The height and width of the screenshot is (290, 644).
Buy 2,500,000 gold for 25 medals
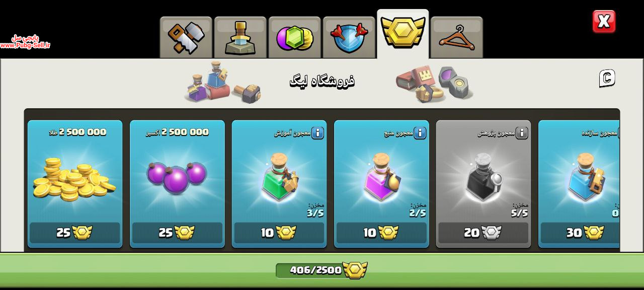pyautogui.click(x=75, y=233)
